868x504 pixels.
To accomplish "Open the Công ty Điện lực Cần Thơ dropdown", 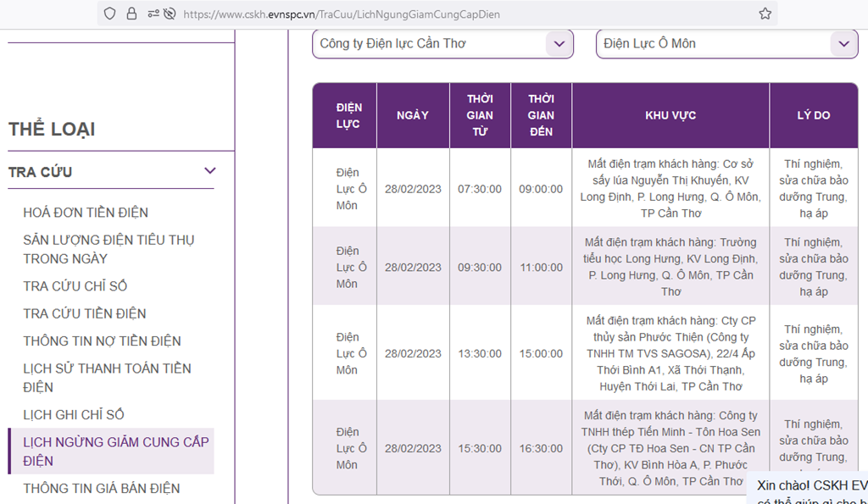I will point(442,44).
